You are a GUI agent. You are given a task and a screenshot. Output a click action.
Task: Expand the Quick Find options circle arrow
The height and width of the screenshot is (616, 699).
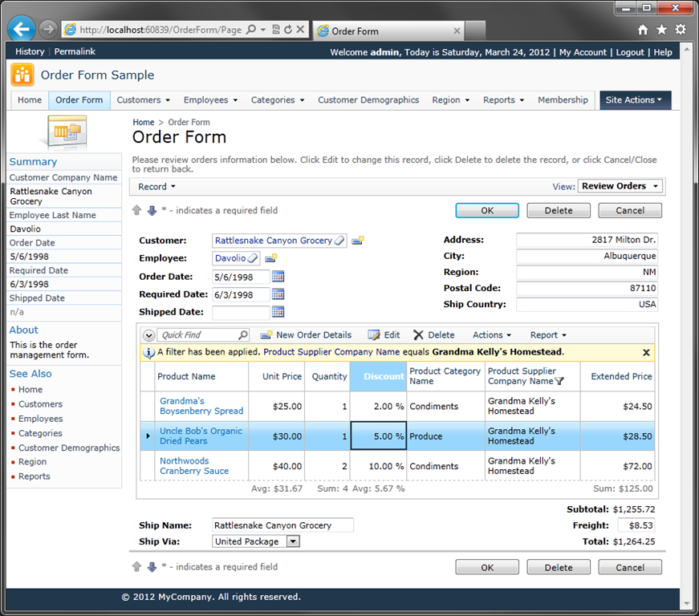pos(149,335)
